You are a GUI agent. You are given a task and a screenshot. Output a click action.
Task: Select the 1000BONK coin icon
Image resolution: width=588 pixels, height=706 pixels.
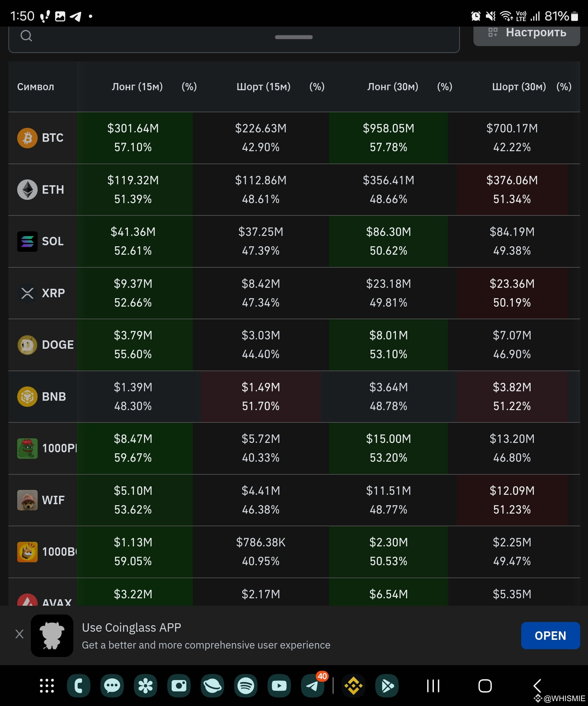27,552
